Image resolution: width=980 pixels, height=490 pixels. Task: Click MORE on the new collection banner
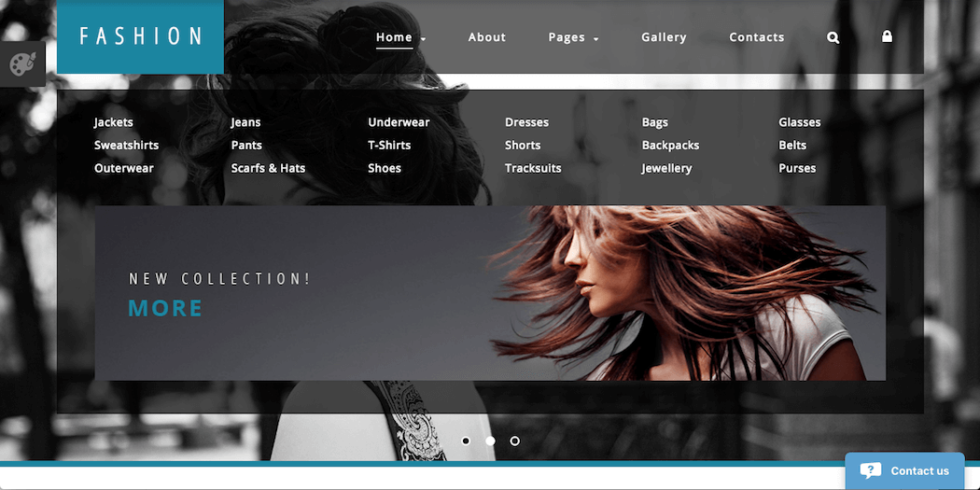click(x=165, y=308)
